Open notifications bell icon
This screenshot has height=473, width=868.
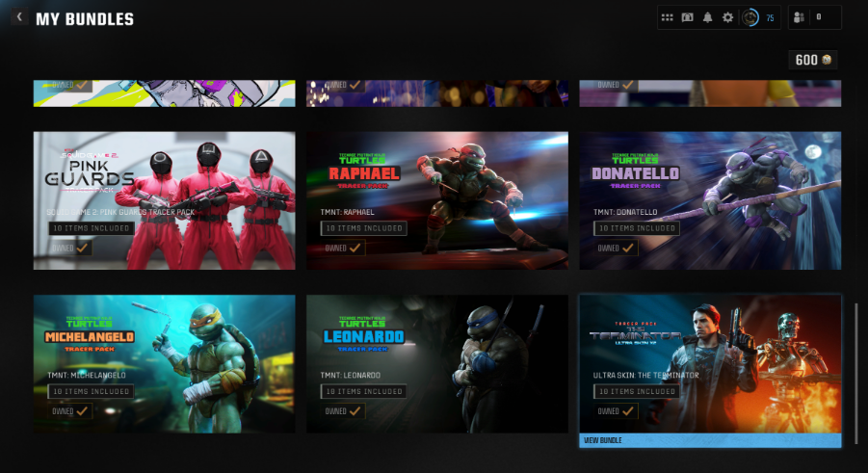(x=707, y=17)
